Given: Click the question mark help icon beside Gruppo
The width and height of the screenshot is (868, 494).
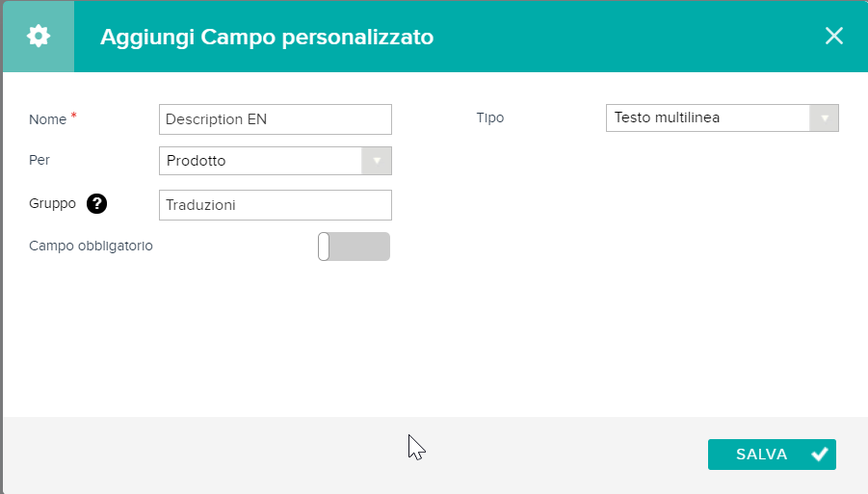Looking at the screenshot, I should 97,203.
